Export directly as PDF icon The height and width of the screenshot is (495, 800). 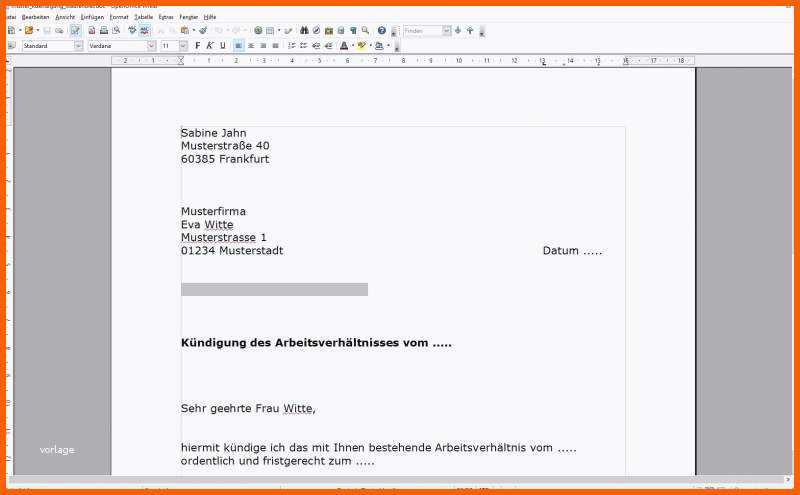coord(92,31)
